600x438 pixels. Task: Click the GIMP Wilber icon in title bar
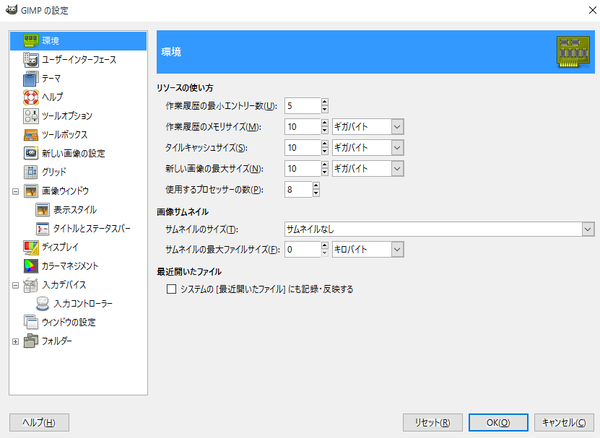point(11,10)
